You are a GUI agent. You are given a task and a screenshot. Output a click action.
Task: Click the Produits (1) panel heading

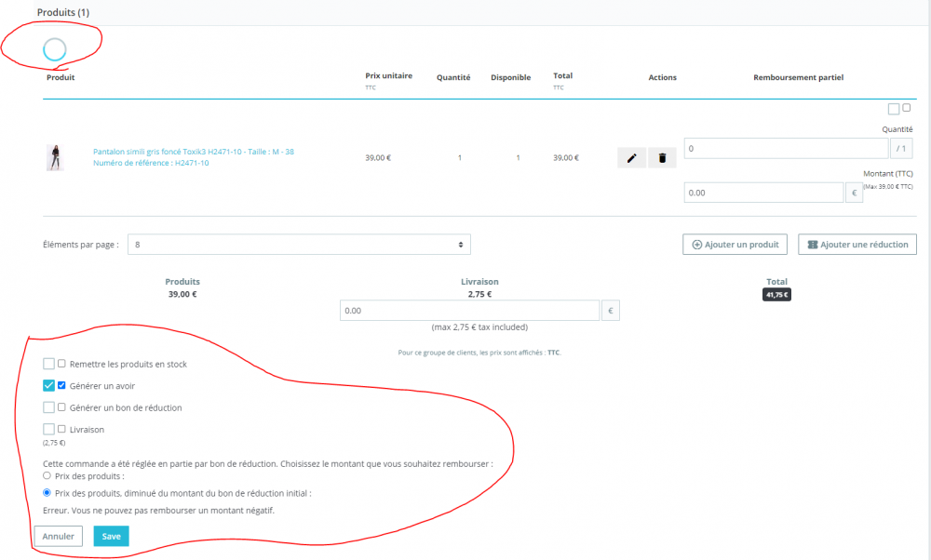[63, 12]
